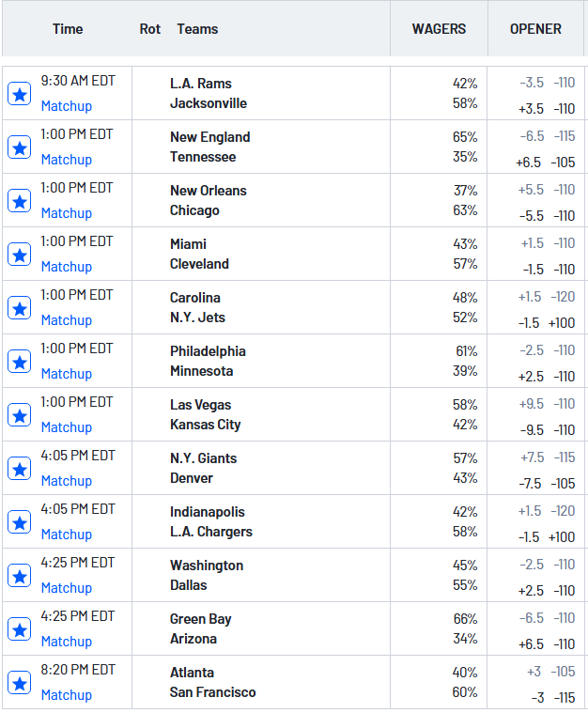This screenshot has height=713, width=588.
Task: Click the OPENER column header
Action: tap(535, 29)
